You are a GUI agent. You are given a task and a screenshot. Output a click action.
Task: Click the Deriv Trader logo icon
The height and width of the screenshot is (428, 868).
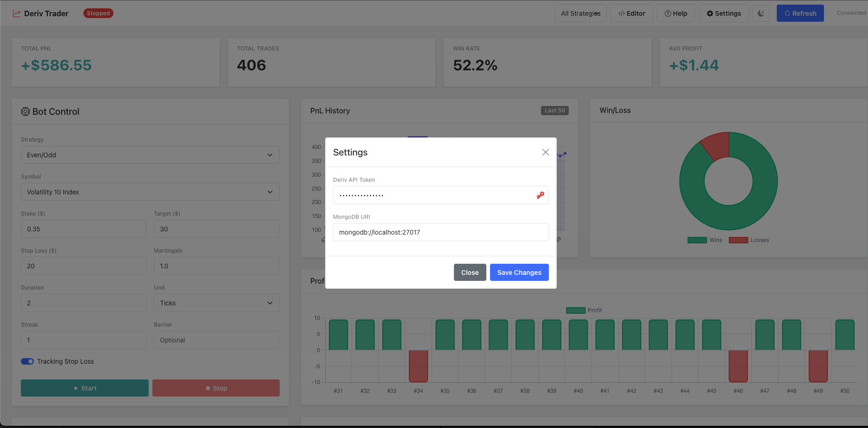16,13
